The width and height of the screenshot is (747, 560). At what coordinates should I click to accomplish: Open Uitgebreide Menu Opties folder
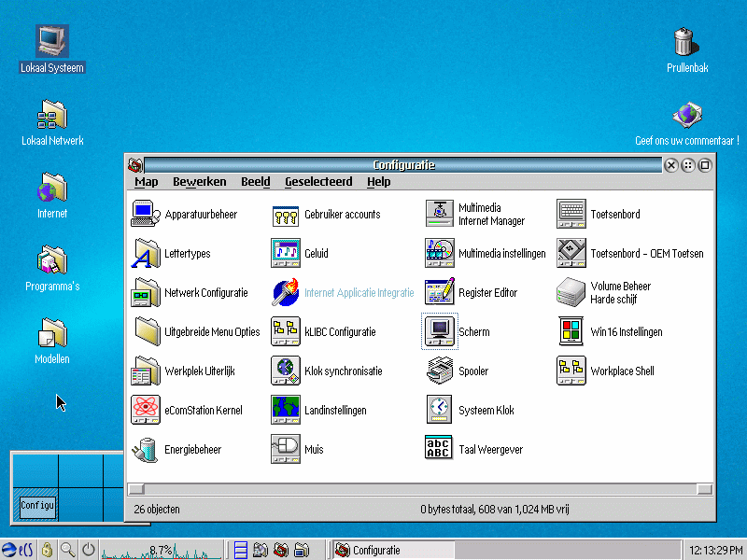[x=146, y=331]
